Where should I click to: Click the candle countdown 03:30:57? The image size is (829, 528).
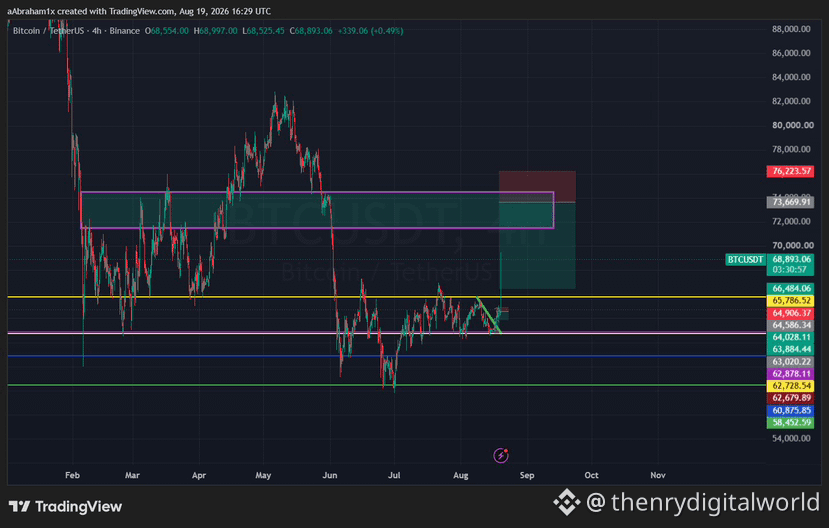tap(790, 270)
